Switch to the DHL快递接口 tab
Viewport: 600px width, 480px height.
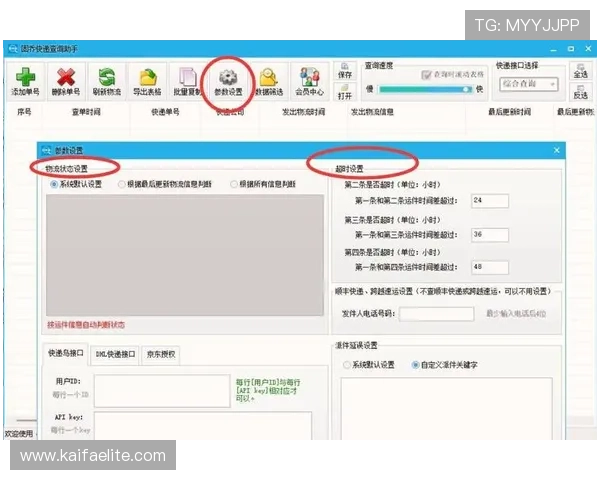click(x=115, y=354)
